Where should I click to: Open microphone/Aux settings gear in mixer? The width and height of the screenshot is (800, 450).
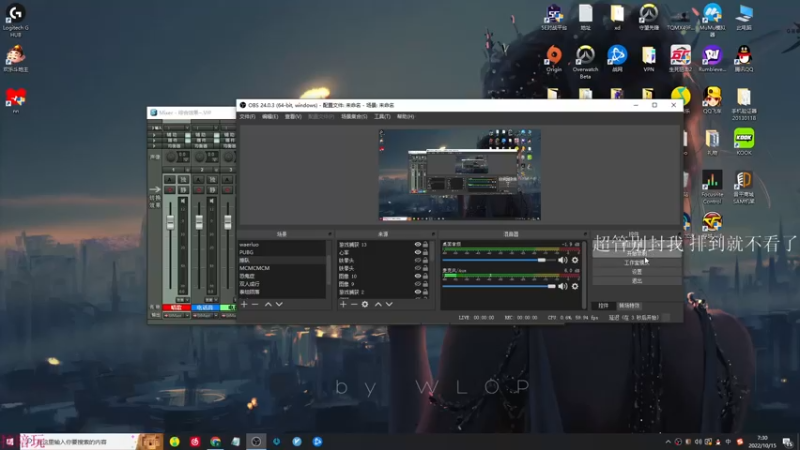(x=575, y=286)
